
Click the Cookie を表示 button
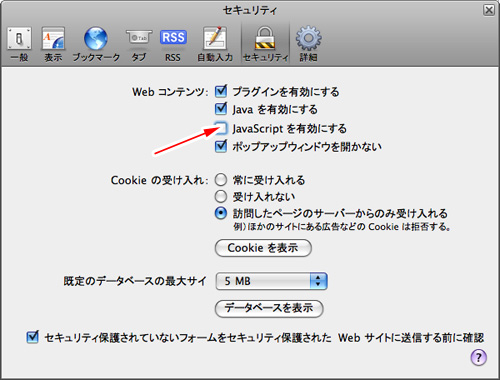tap(263, 248)
